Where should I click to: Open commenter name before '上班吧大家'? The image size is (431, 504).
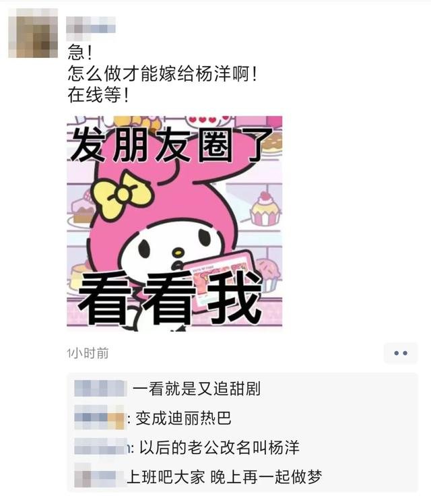(99, 476)
